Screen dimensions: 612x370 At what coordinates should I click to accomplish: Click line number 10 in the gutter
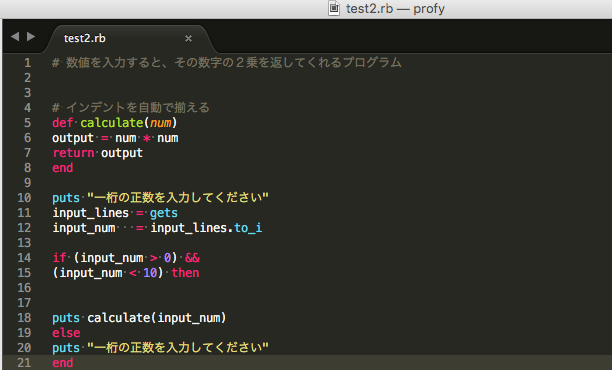coord(24,198)
